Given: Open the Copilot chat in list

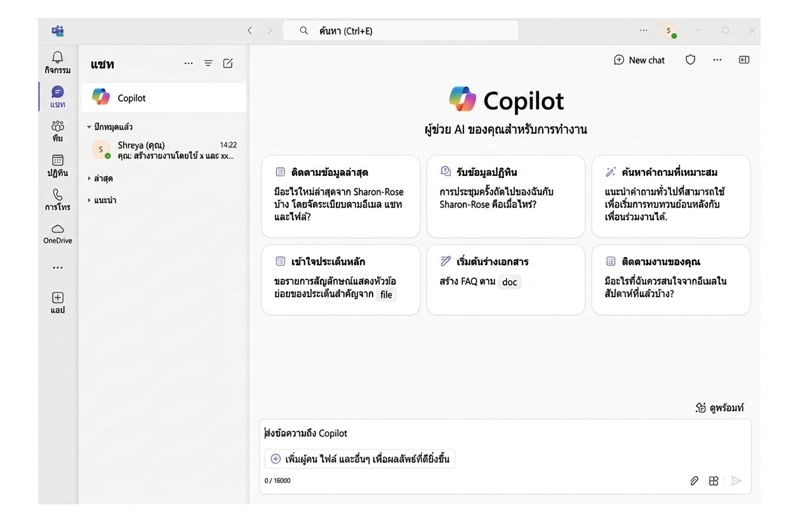Looking at the screenshot, I should tap(164, 98).
